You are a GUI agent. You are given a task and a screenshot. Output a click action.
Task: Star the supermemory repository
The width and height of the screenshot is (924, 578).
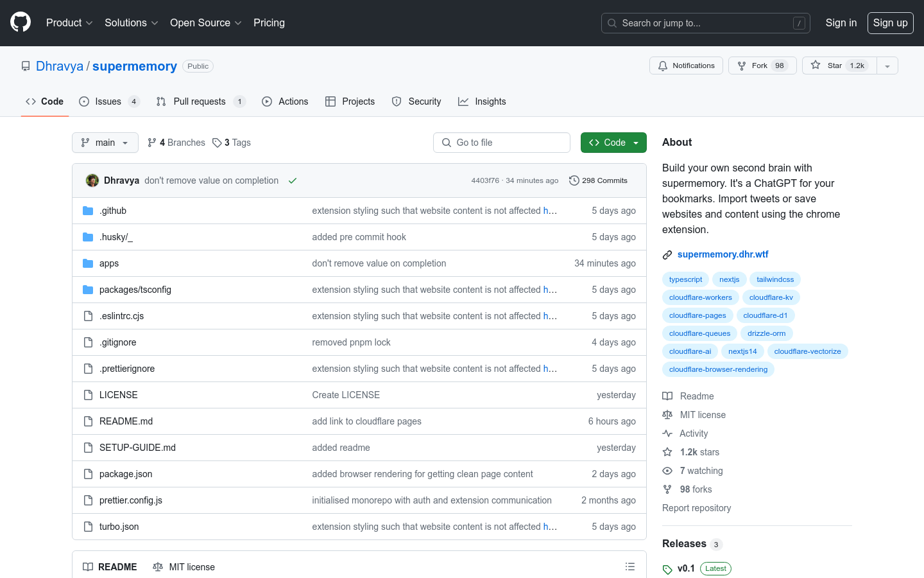coord(839,66)
